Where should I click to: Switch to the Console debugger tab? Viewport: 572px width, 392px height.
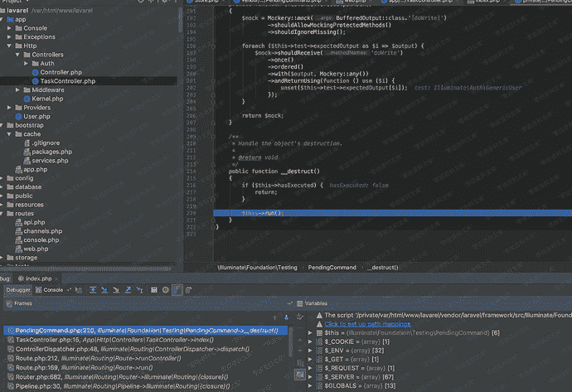tap(53, 290)
